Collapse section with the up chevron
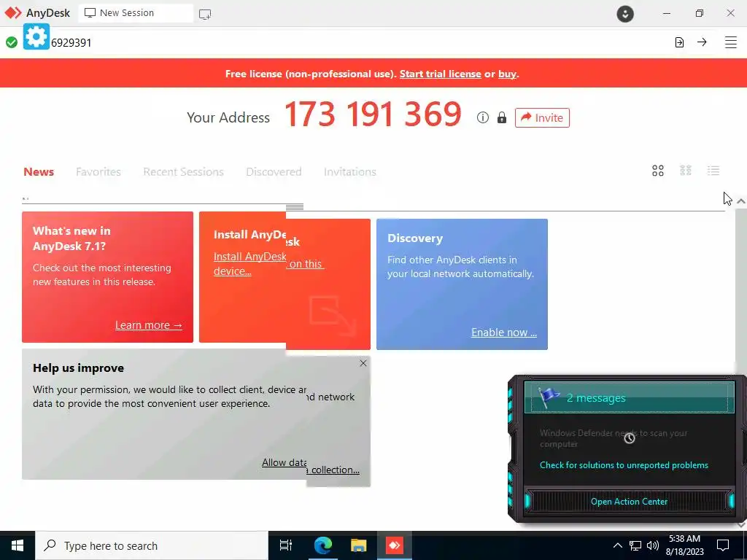Viewport: 747px width, 560px height. [741, 201]
